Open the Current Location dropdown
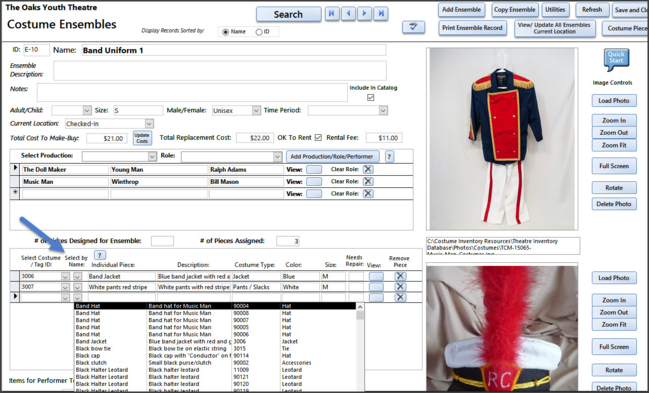649x393 pixels. click(x=149, y=123)
